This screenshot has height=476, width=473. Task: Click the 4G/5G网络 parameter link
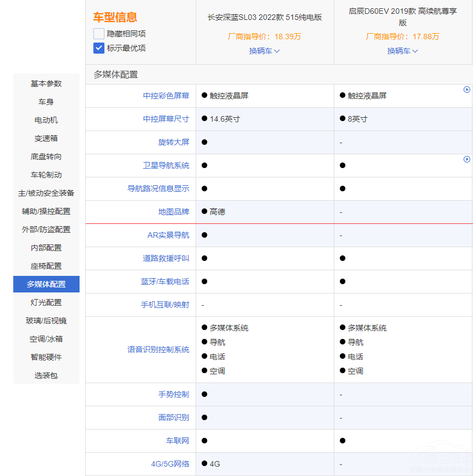coord(170,464)
